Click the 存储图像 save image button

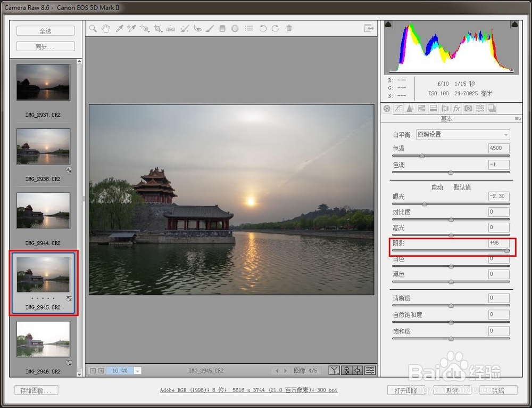point(36,390)
